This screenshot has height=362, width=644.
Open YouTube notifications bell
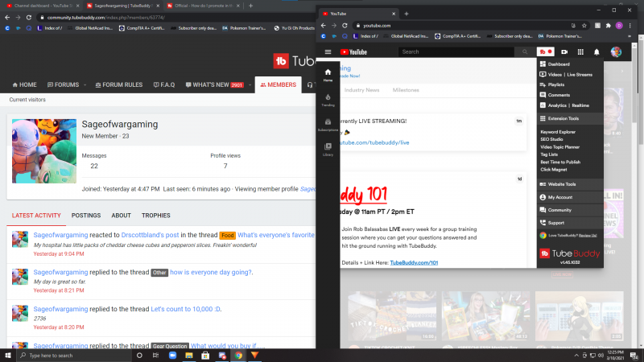(x=597, y=51)
